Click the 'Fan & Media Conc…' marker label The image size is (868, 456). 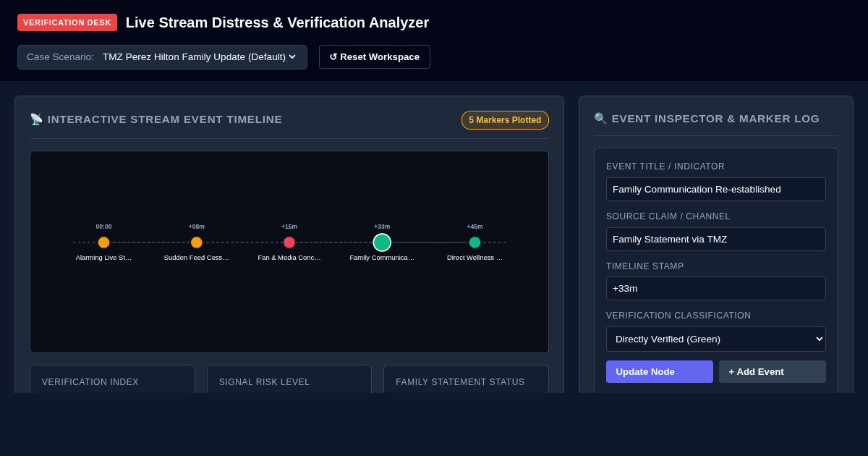click(289, 258)
